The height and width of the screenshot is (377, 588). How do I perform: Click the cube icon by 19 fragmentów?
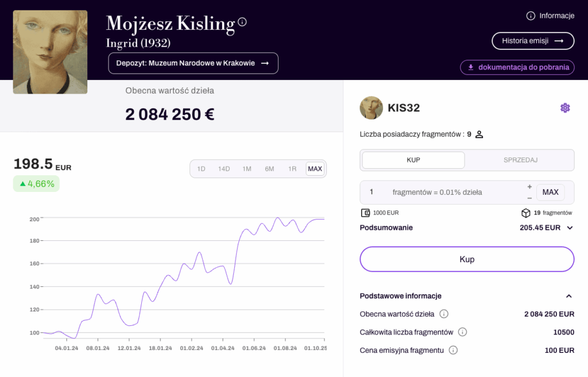[526, 213]
